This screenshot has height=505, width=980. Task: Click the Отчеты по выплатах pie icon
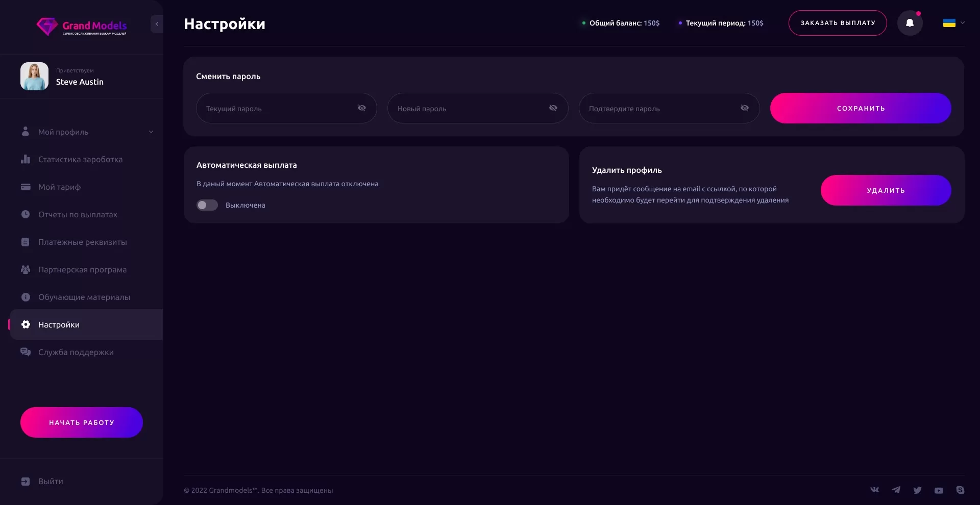26,214
